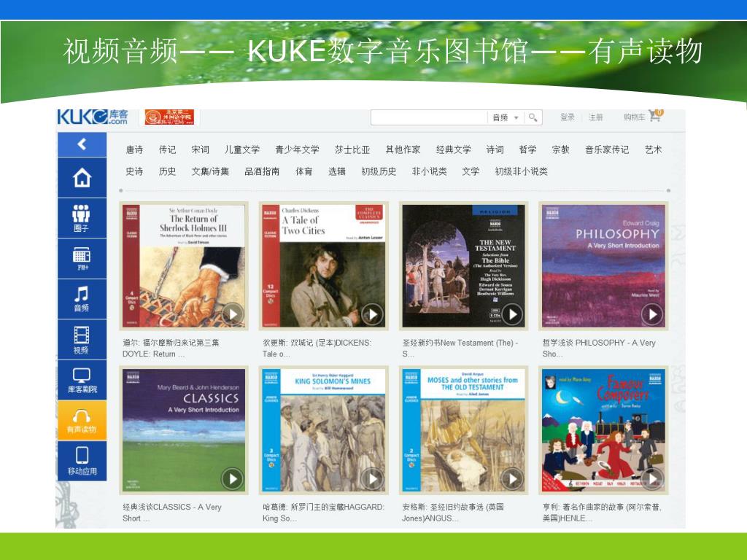Select the 非小说类 category
Screen dimensions: 747x560
coord(429,171)
